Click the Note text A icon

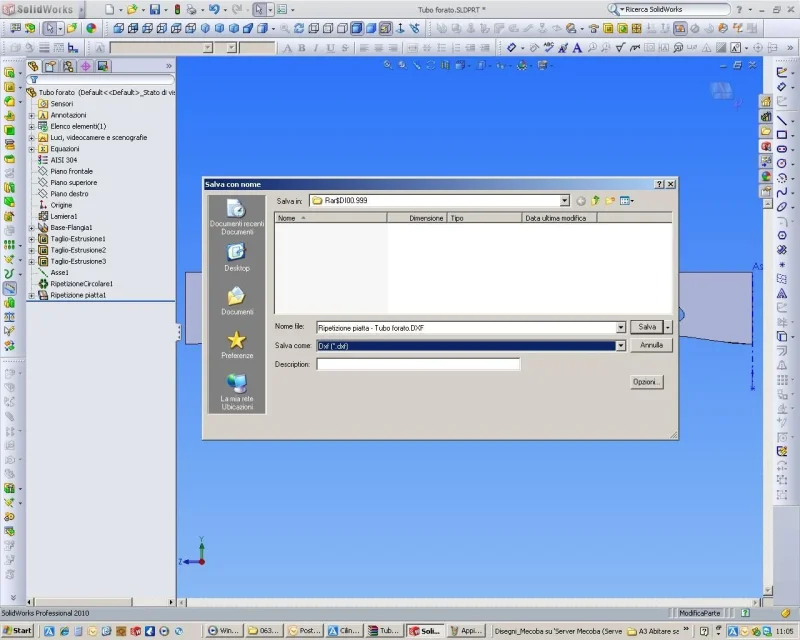tap(577, 48)
